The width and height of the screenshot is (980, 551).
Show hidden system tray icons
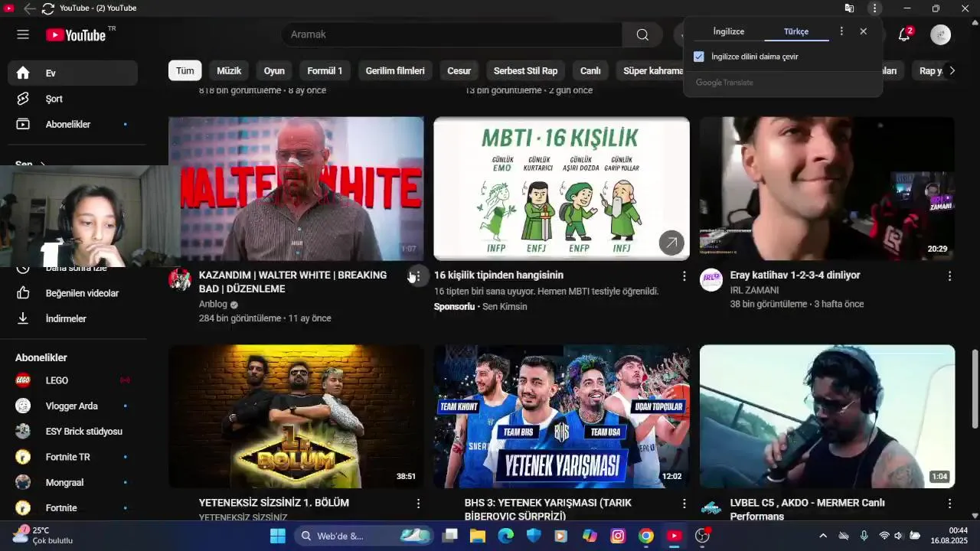pos(823,536)
